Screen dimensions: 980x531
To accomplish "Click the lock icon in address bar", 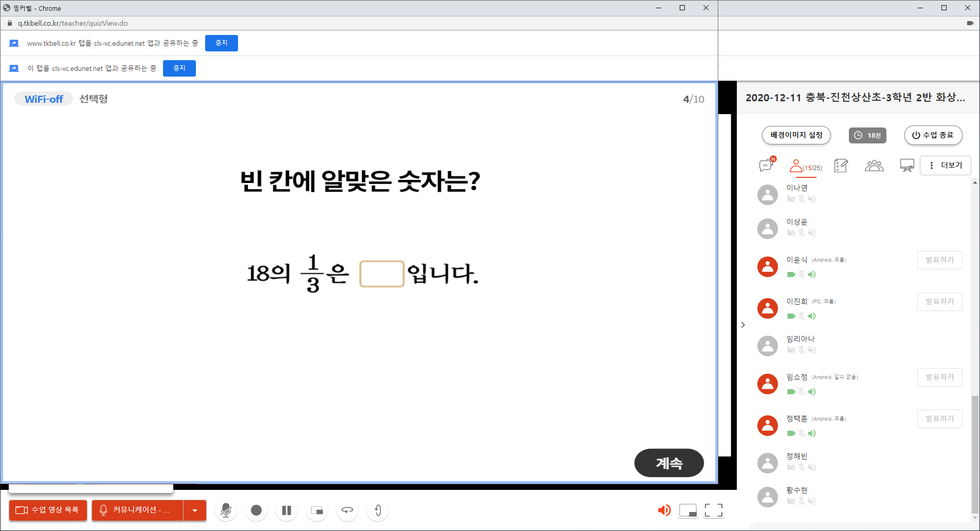I will point(10,23).
